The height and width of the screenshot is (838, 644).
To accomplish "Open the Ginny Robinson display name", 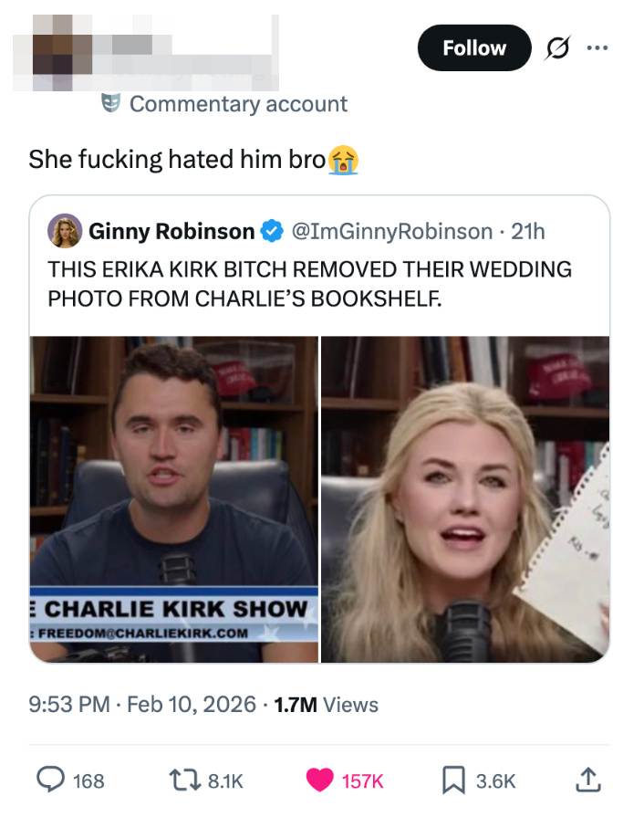I will [171, 232].
